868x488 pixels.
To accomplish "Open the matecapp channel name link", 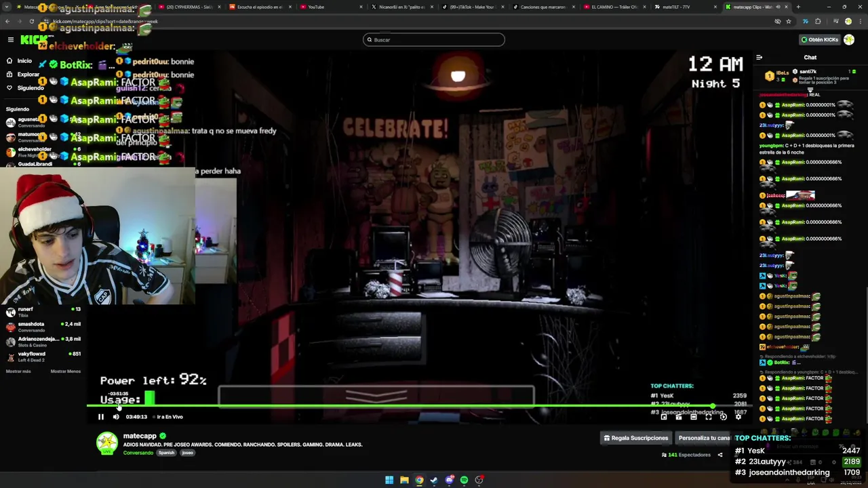I will (x=140, y=436).
